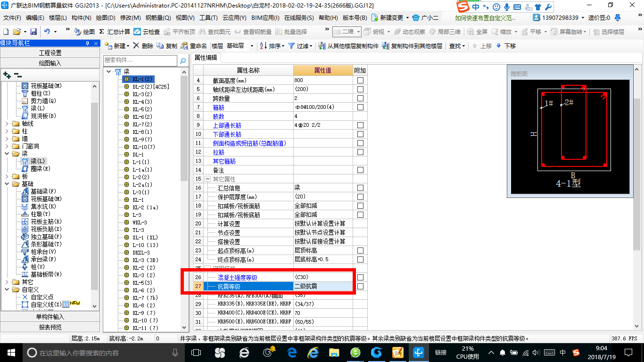Expand the 轴线 folder in navigator
Image resolution: width=644 pixels, height=362 pixels.
point(6,123)
